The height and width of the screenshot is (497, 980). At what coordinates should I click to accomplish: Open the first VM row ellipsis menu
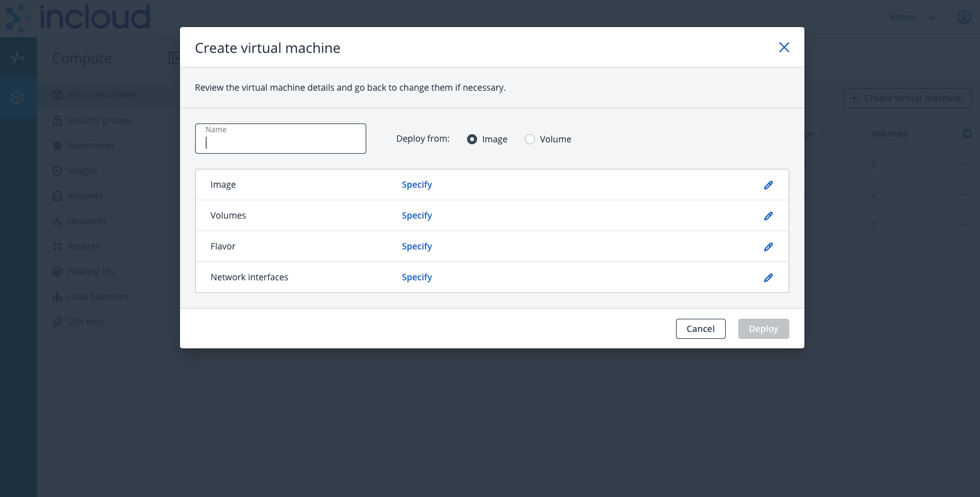(967, 164)
